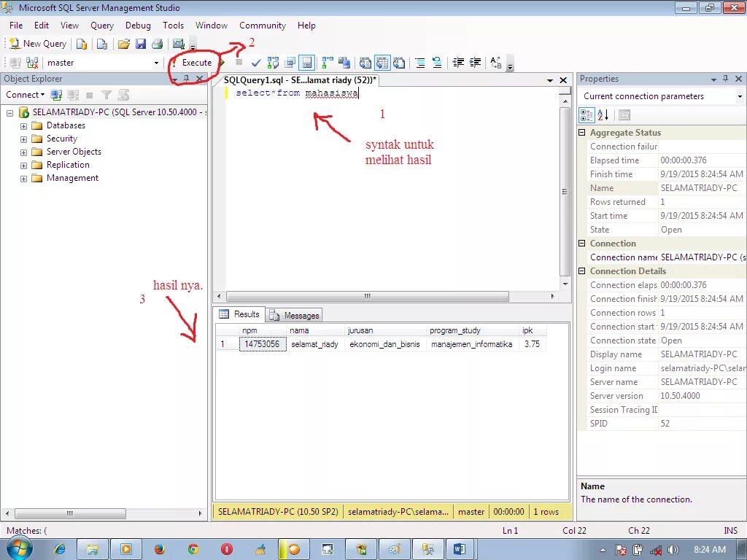The height and width of the screenshot is (560, 747).
Task: Close the SQLQuery1.sql query window
Action: click(563, 80)
